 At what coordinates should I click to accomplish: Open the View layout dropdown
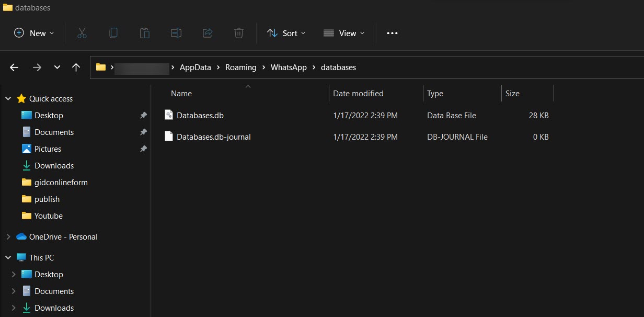344,33
